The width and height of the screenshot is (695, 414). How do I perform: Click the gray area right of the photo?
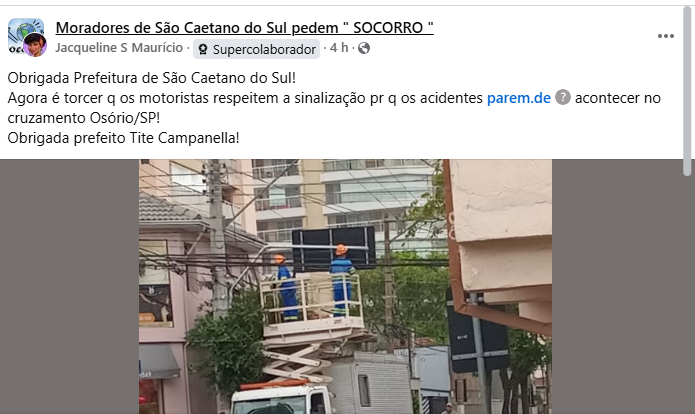[x=617, y=286]
